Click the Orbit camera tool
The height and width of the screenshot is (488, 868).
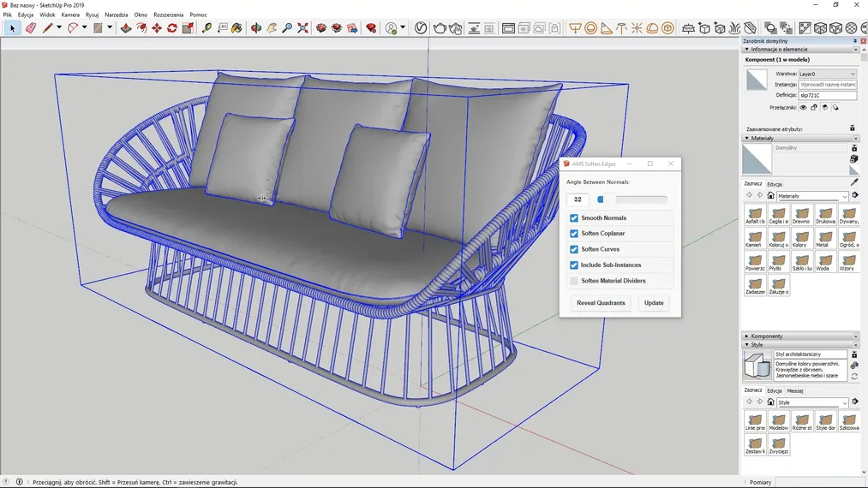click(256, 28)
